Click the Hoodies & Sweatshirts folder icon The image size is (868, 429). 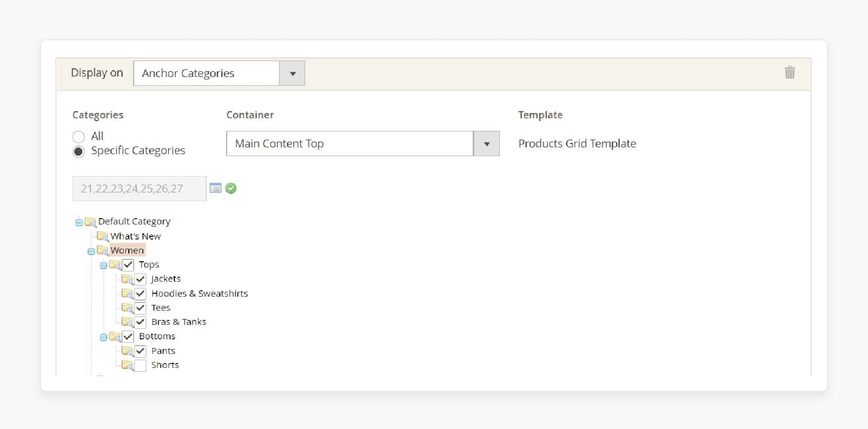pyautogui.click(x=127, y=293)
